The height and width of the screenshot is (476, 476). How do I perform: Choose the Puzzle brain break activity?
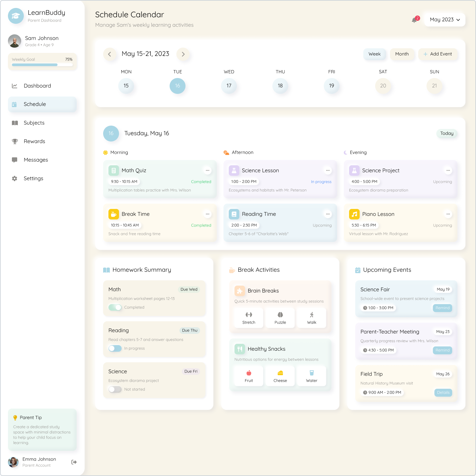point(280,318)
